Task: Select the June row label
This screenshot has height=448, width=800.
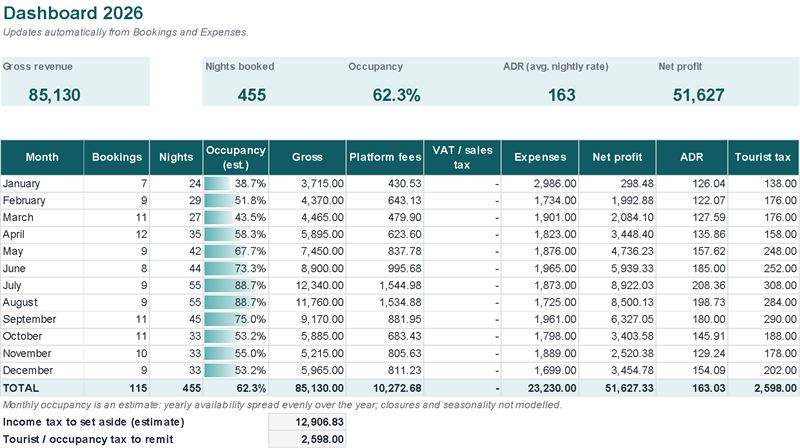Action: [x=14, y=268]
